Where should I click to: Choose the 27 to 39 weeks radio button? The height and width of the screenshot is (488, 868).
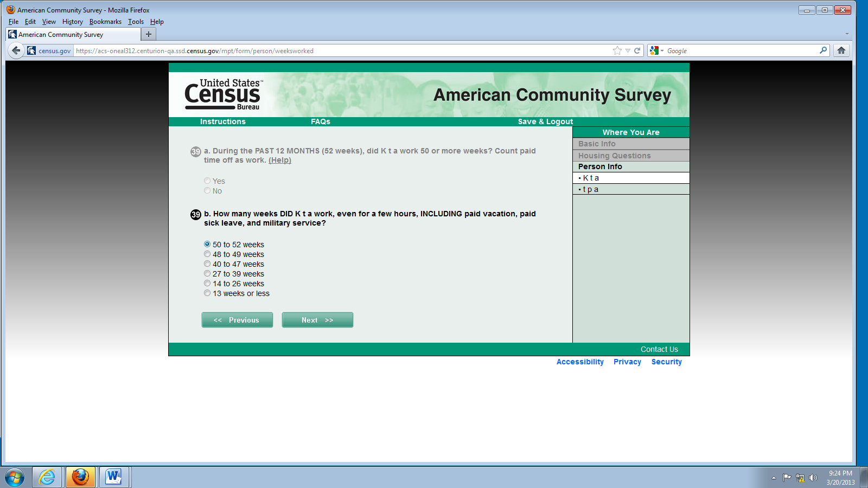[207, 274]
